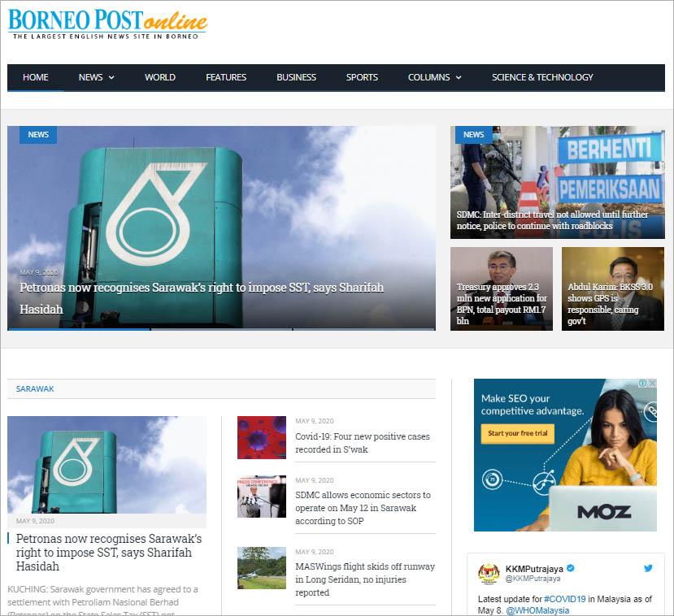Open the FEATURES section
The image size is (674, 616).
(226, 77)
